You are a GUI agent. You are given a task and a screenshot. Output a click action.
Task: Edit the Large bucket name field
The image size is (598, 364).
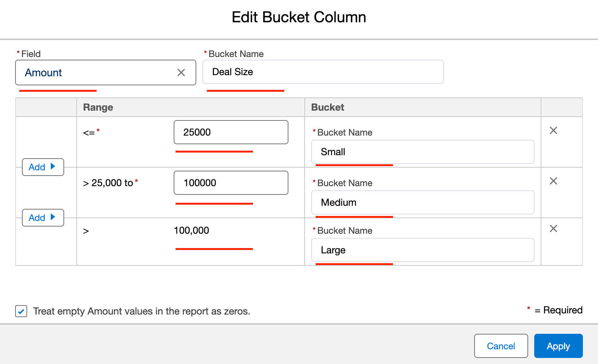pyautogui.click(x=422, y=250)
